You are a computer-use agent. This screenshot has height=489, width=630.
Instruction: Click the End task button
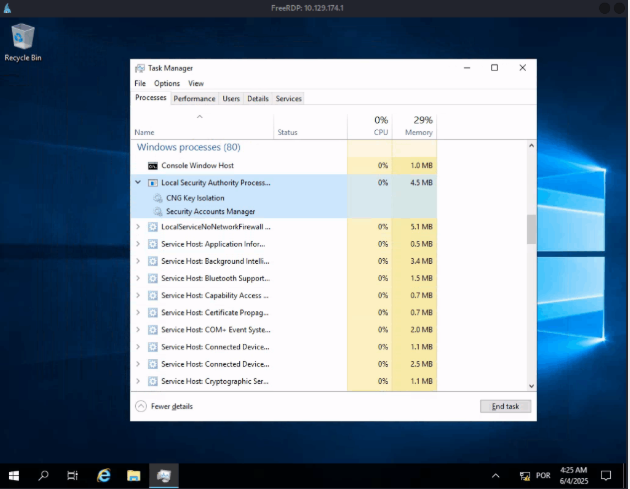[x=505, y=406]
